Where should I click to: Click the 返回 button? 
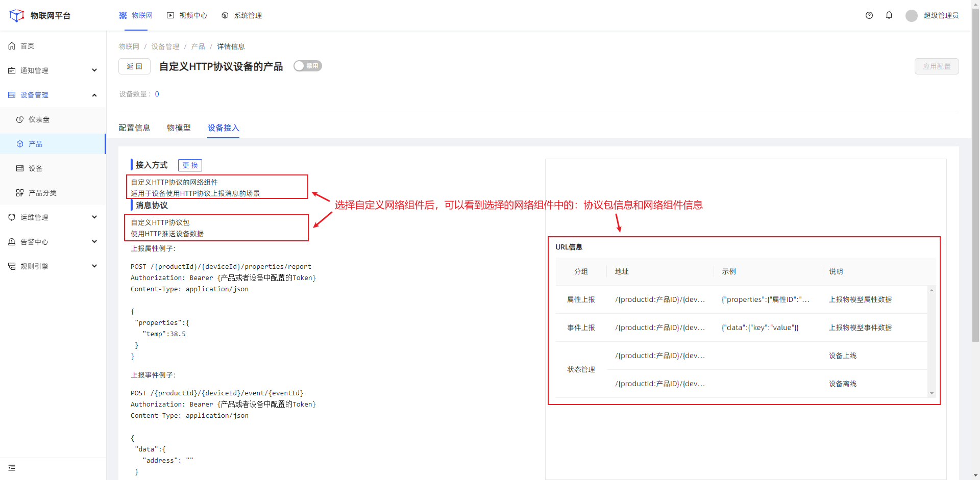pos(134,66)
